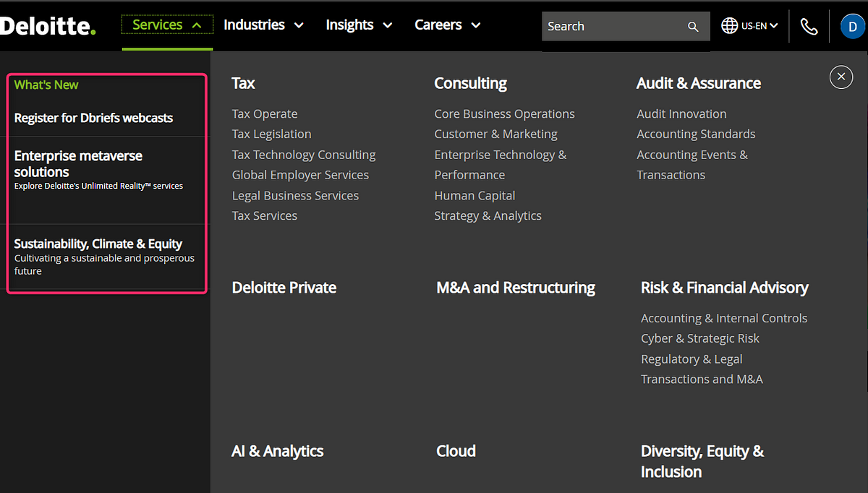
Task: Open the Consulting heading
Action: click(x=470, y=83)
